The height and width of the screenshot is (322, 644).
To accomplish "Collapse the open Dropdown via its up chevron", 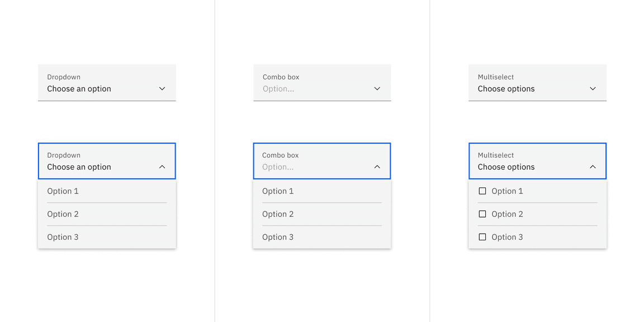I will [x=162, y=167].
